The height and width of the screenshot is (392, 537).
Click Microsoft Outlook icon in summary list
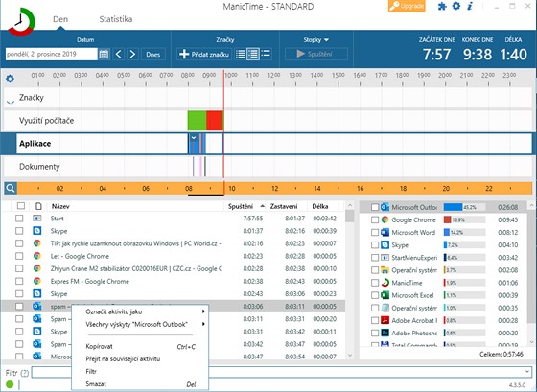point(385,207)
